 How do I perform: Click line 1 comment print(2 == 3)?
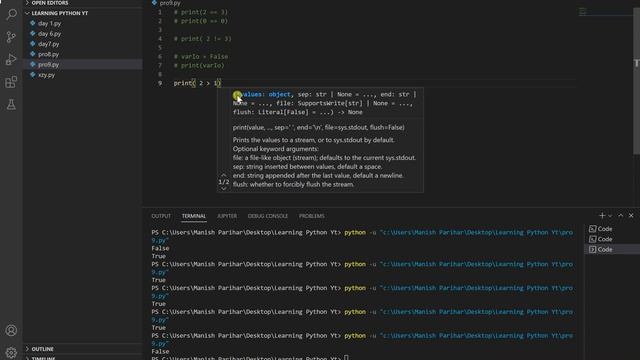click(201, 12)
